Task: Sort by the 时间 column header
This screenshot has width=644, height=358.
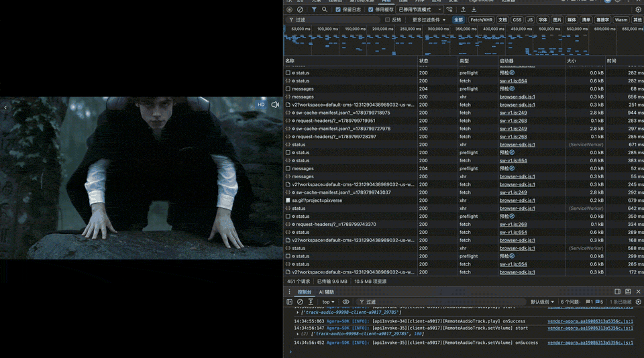Action: tap(625, 61)
